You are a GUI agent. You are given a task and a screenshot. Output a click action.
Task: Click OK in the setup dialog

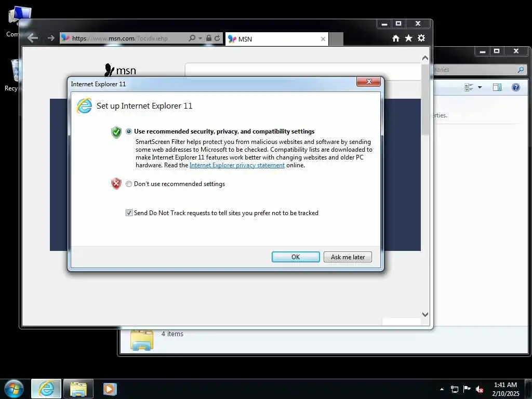click(296, 257)
